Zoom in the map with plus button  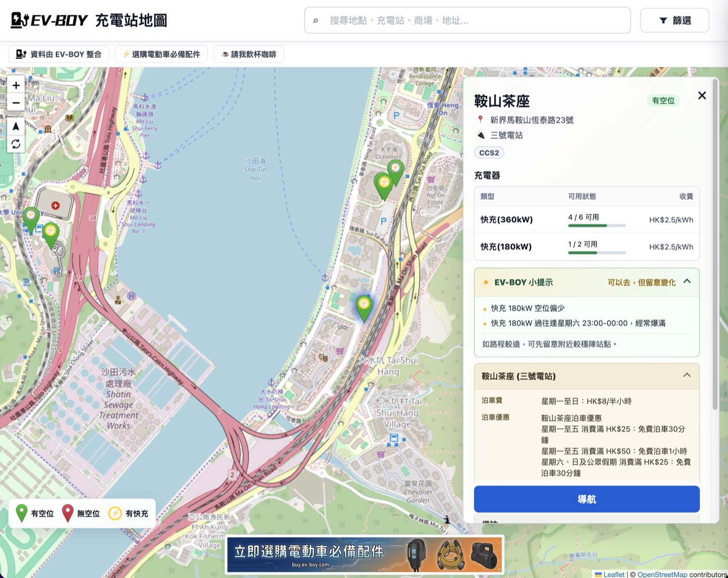16,85
